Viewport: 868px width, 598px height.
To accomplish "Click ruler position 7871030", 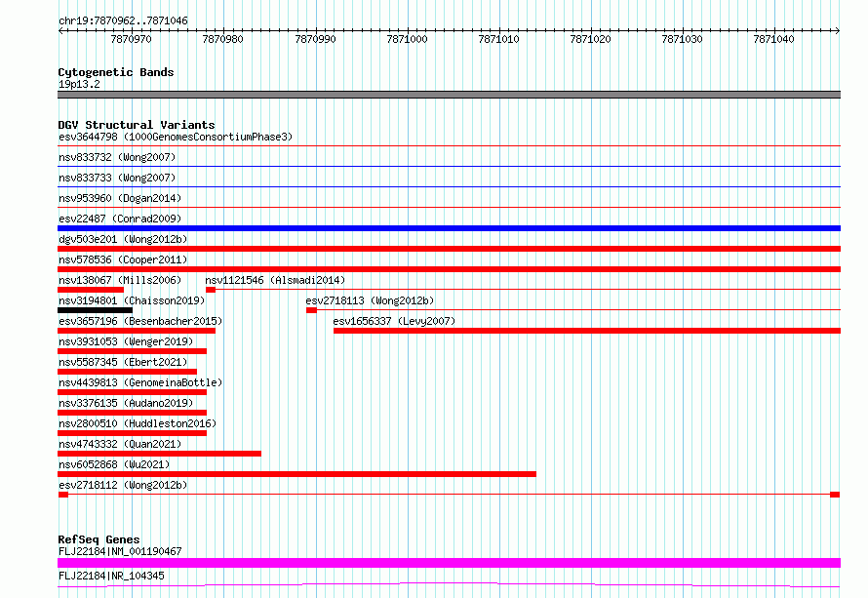I will (x=682, y=39).
